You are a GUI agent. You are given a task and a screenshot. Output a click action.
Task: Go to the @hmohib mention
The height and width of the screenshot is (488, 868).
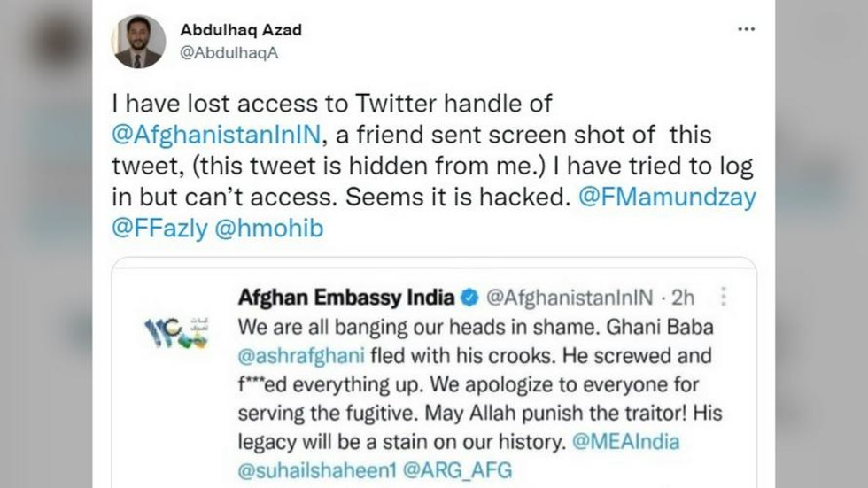[273, 229]
